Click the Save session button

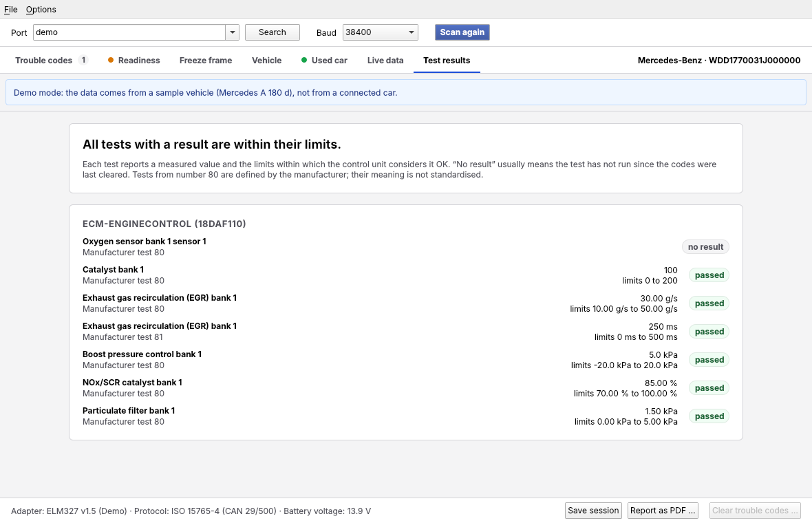593,511
